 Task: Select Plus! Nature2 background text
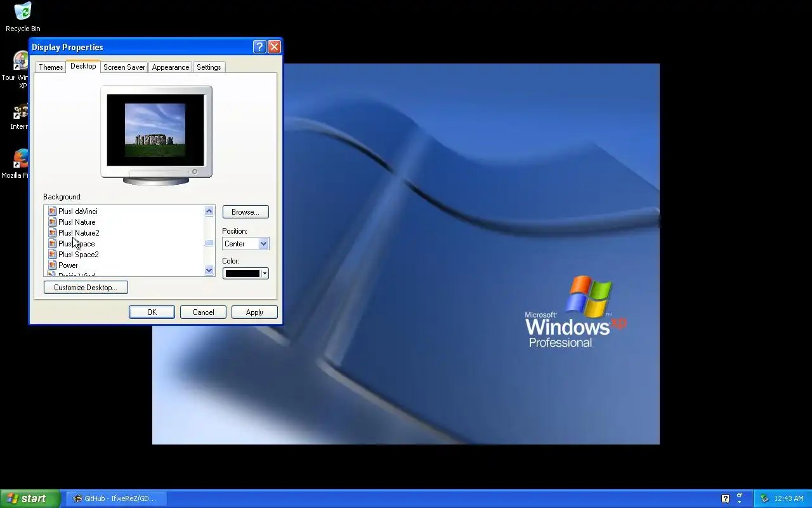coord(79,233)
